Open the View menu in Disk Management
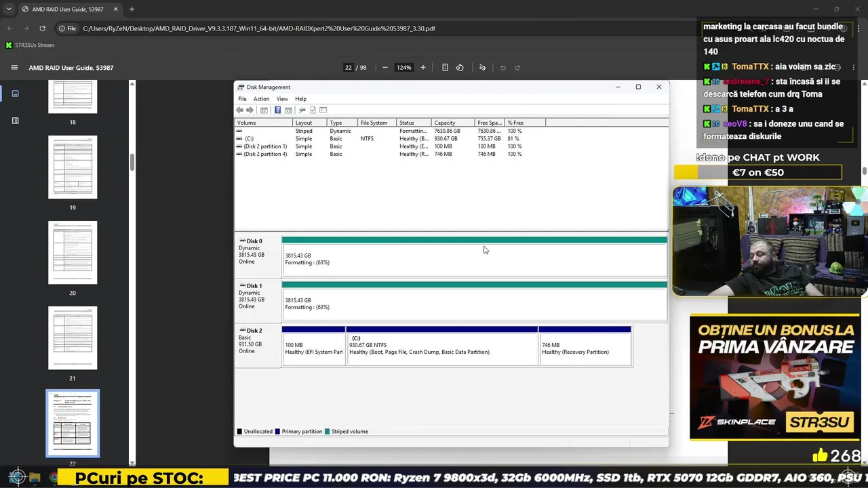Image resolution: width=868 pixels, height=488 pixels. click(x=282, y=99)
